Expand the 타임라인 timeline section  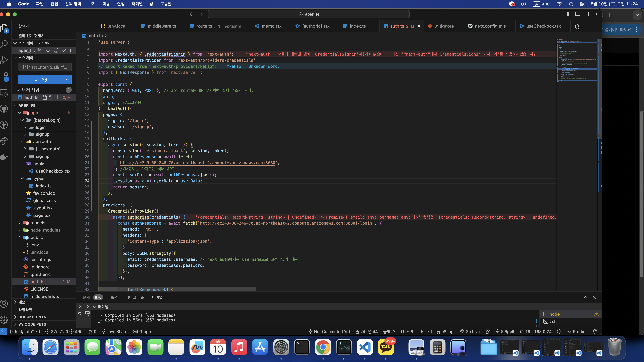tap(44, 310)
